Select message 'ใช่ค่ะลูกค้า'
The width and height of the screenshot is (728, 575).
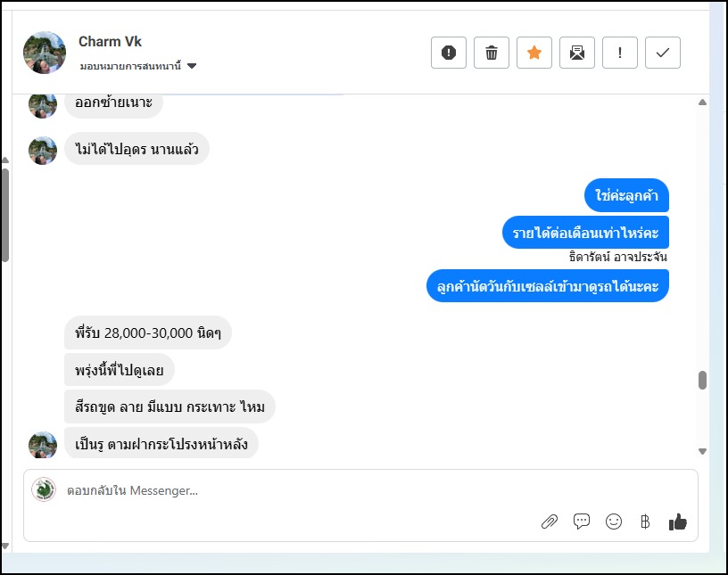tap(626, 195)
